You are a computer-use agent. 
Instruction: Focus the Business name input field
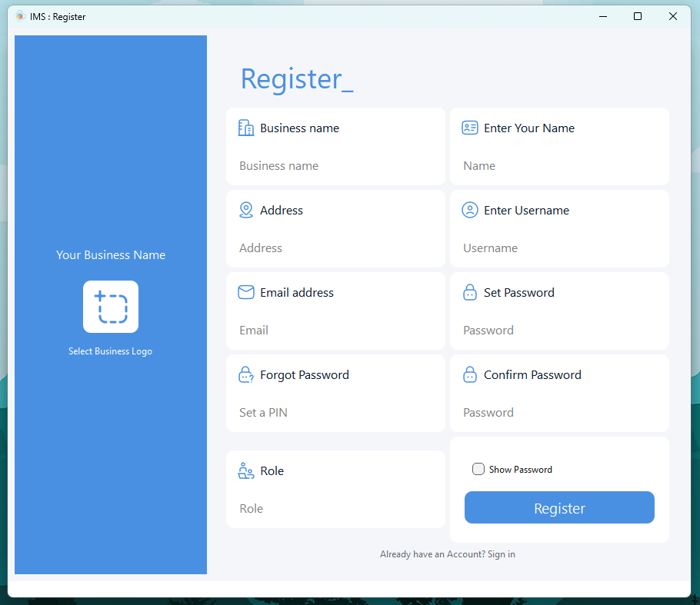click(335, 166)
